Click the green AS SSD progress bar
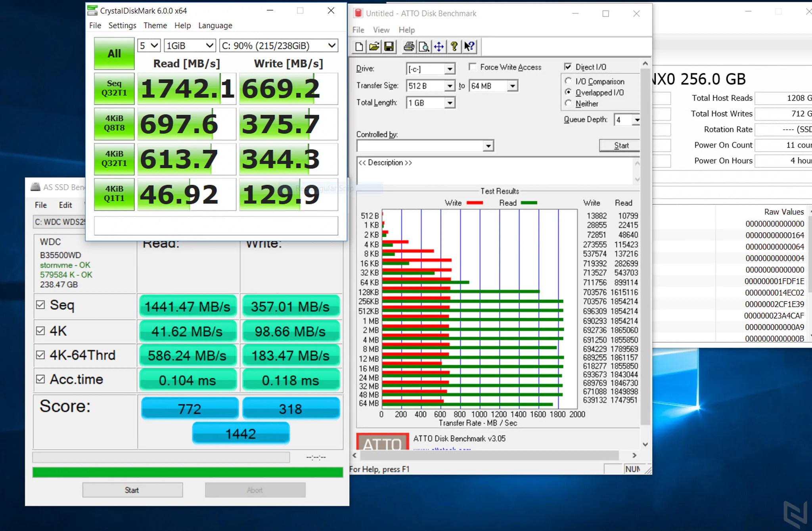The height and width of the screenshot is (531, 812). click(x=188, y=472)
